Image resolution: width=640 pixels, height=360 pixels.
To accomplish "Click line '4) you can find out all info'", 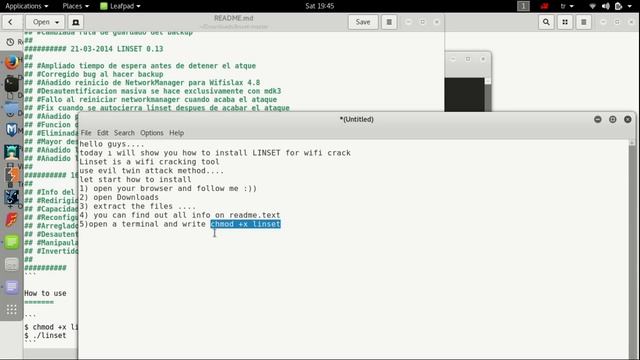I will 180,215.
